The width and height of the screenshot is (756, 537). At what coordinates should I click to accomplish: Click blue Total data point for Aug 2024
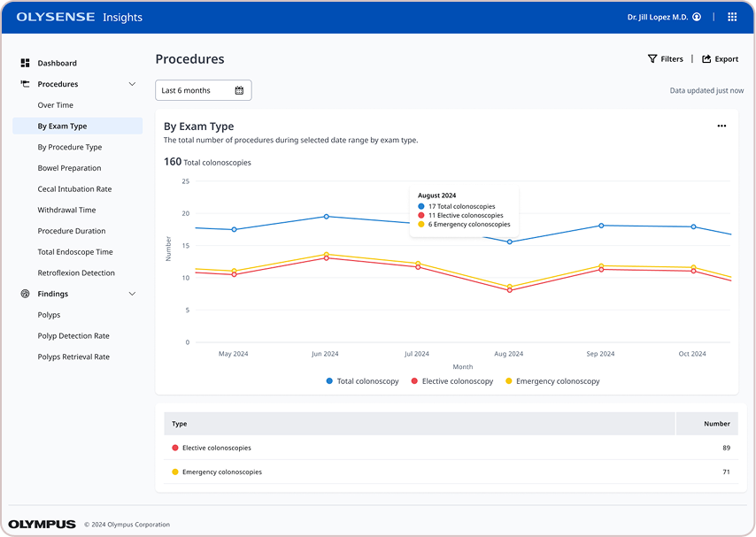click(510, 242)
